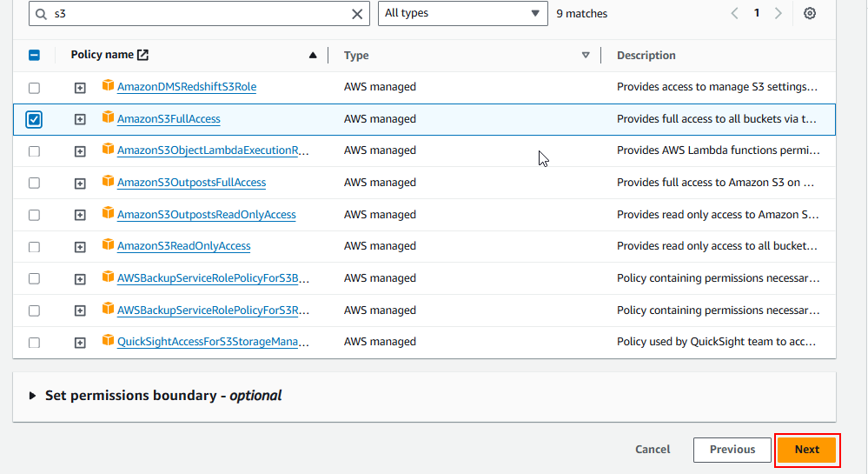Open the QuickSightAccessForS3StorageManagement policy link

[213, 343]
